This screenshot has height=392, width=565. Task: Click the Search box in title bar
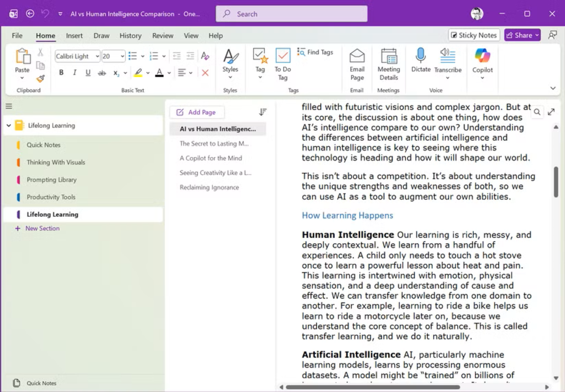tap(291, 14)
